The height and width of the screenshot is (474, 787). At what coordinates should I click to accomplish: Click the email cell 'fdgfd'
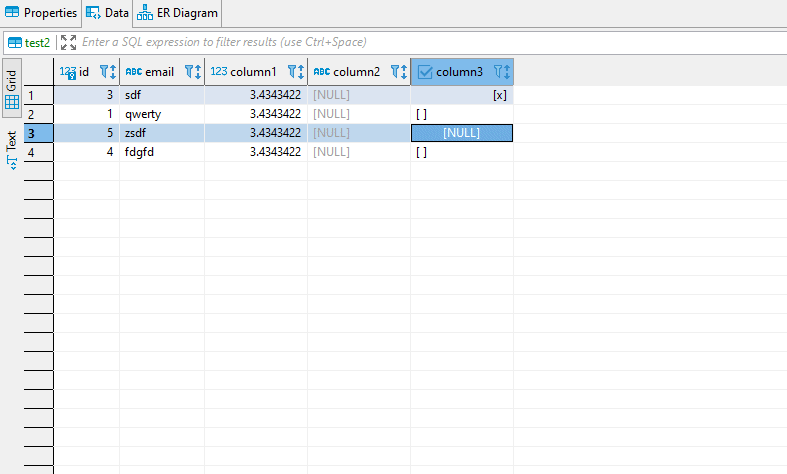click(x=162, y=152)
